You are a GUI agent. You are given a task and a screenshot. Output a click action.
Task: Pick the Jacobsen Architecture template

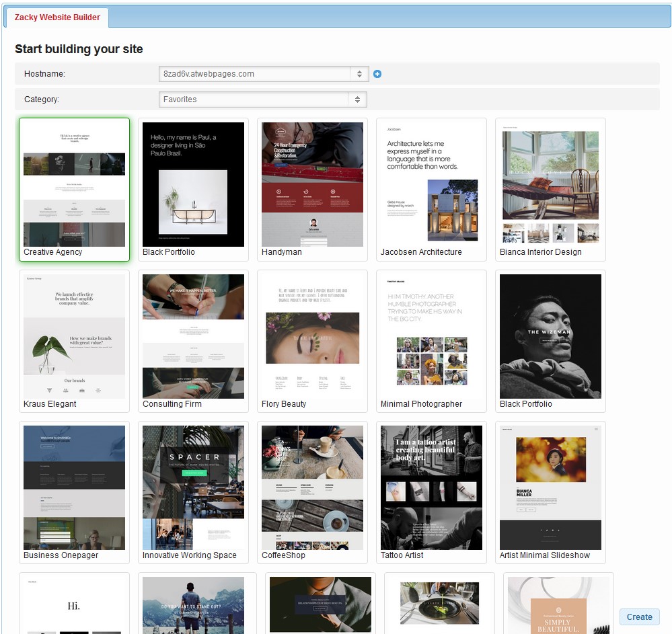pyautogui.click(x=431, y=184)
